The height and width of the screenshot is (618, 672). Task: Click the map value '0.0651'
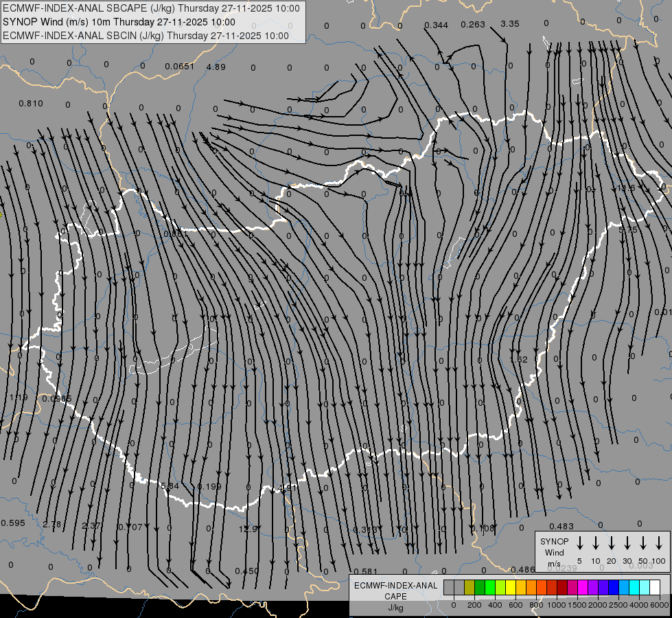click(x=180, y=66)
